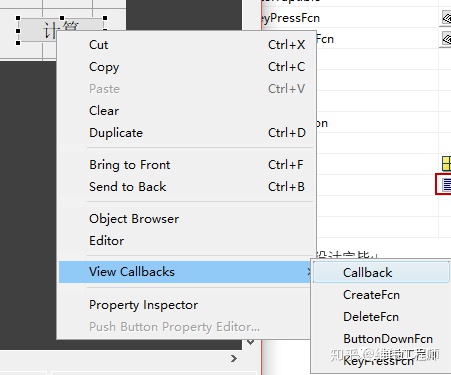Select Copy in the context menu
The width and height of the screenshot is (451, 375).
[186, 67]
